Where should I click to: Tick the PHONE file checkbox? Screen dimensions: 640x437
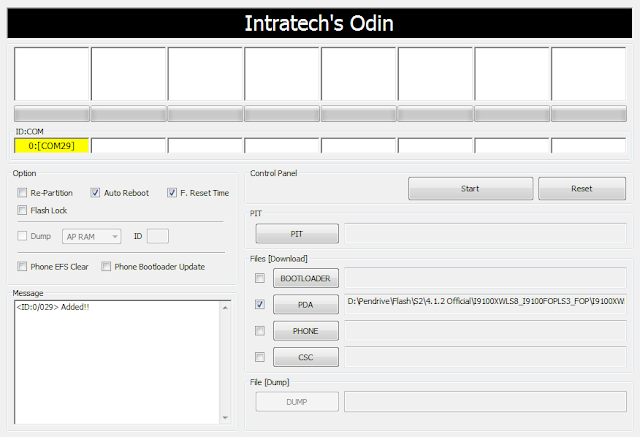point(260,331)
